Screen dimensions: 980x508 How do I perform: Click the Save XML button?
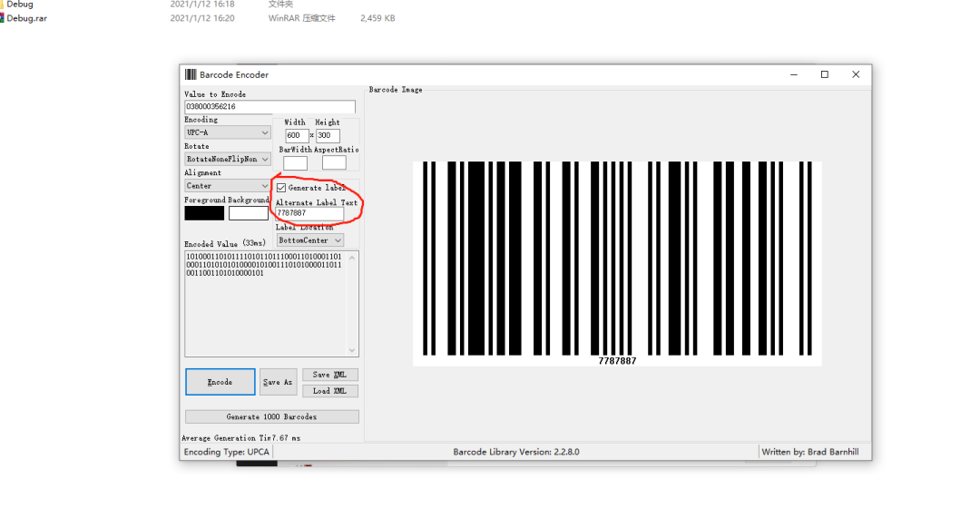330,375
